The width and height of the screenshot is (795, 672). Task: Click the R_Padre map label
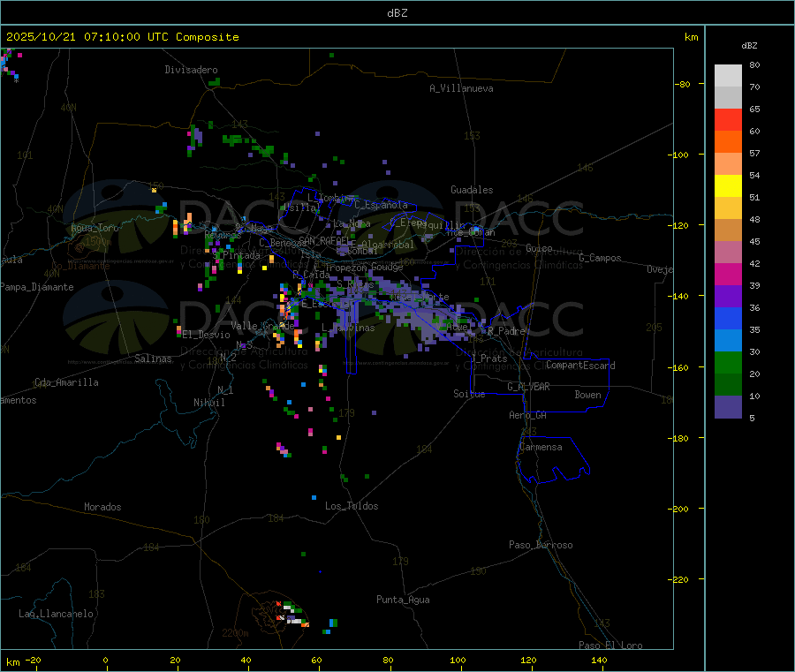506,331
